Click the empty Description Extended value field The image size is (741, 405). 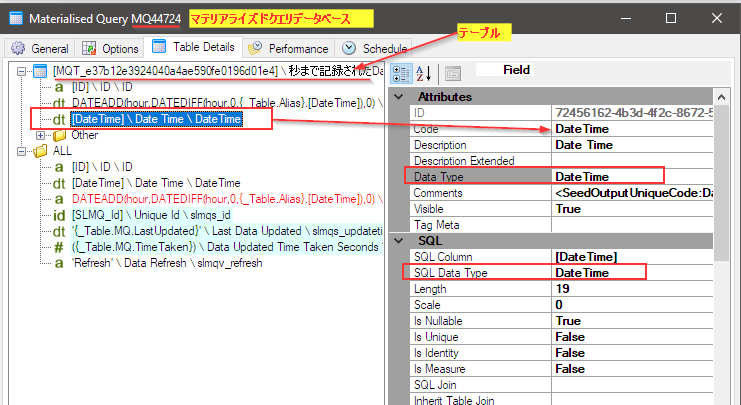(x=632, y=161)
